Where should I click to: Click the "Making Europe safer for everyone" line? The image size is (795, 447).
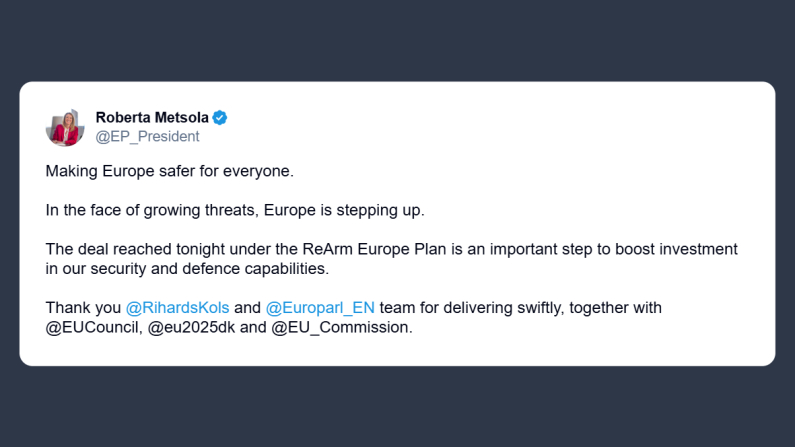tap(170, 171)
